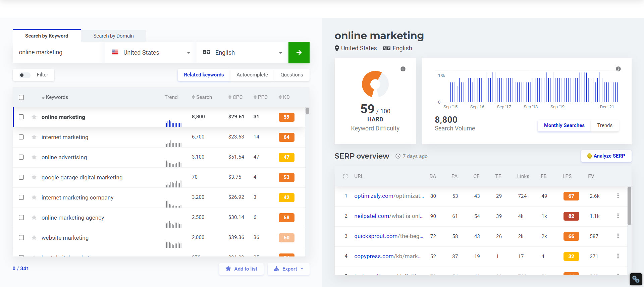Open options menu for optimizely.com result
Image resolution: width=644 pixels, height=287 pixels.
618,196
